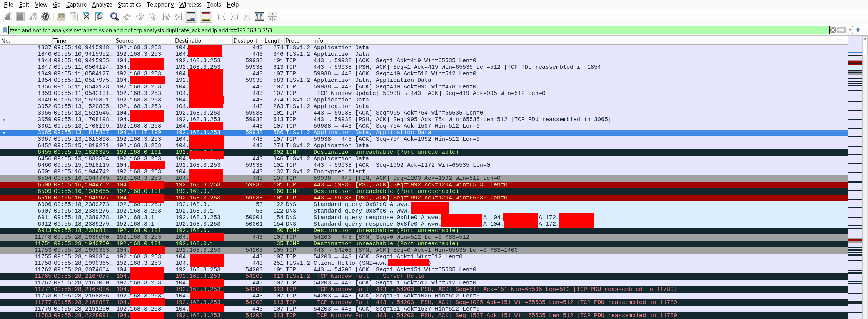The width and height of the screenshot is (868, 319).
Task: Open the File menu
Action: 8,5
